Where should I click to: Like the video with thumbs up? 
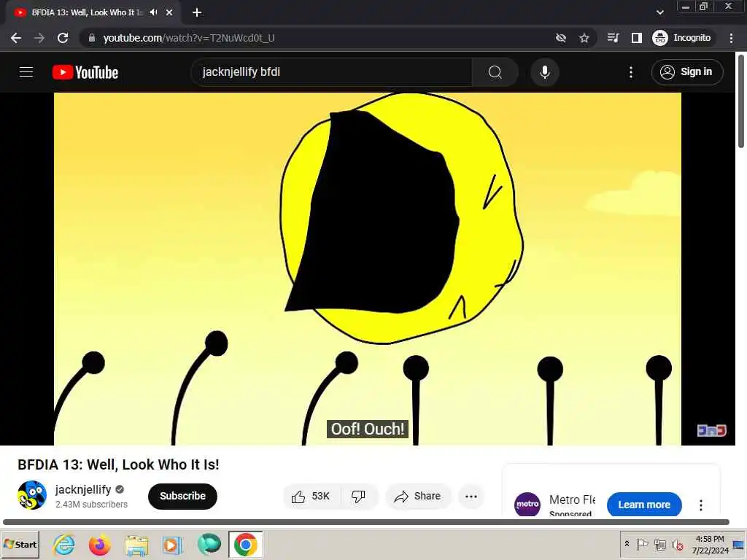tap(311, 496)
